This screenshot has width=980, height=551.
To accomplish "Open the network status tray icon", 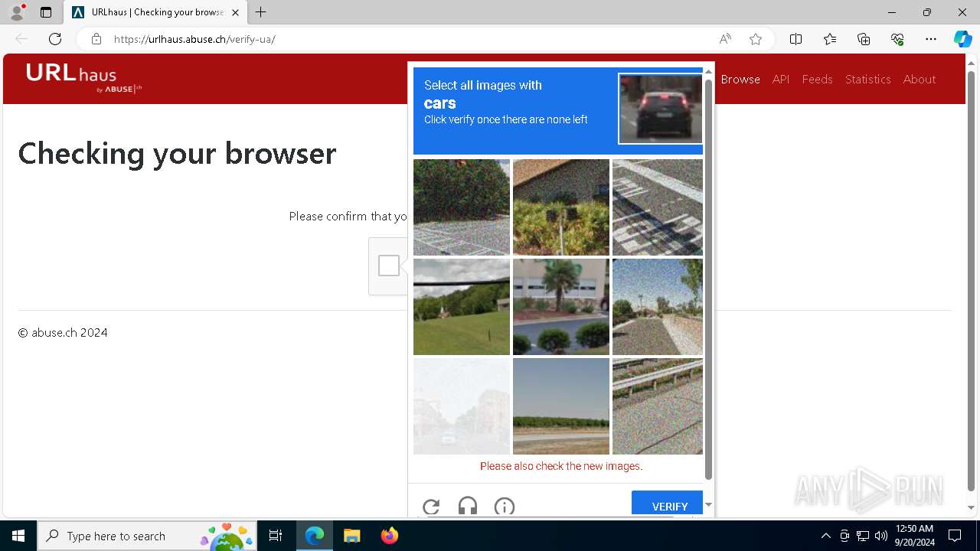I will pyautogui.click(x=863, y=536).
